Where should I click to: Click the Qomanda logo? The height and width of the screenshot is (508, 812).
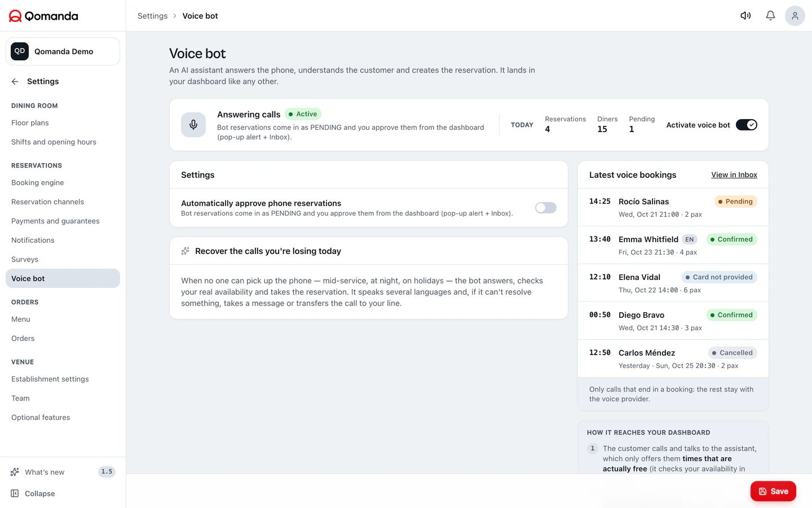[43, 16]
